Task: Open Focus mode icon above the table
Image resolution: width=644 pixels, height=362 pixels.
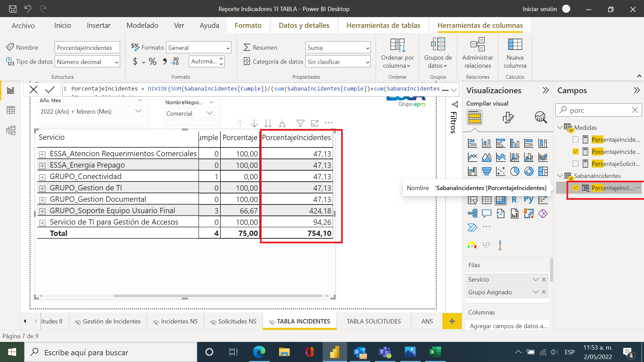Action: [315, 123]
